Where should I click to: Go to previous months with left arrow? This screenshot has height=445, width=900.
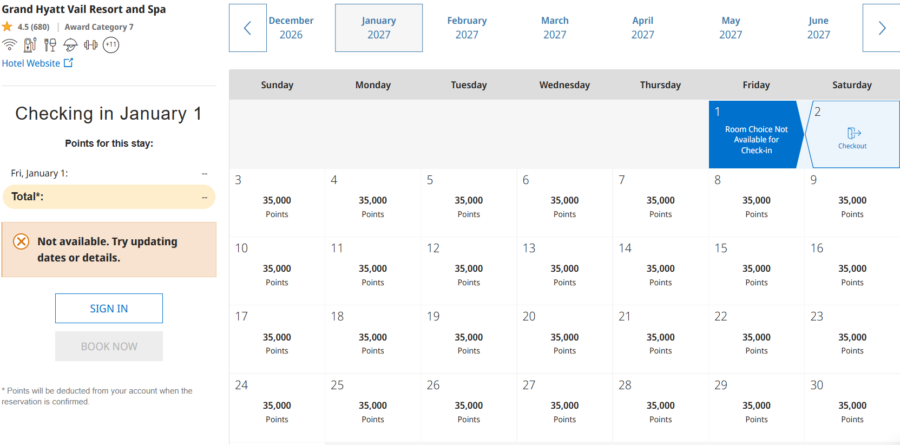[247, 28]
